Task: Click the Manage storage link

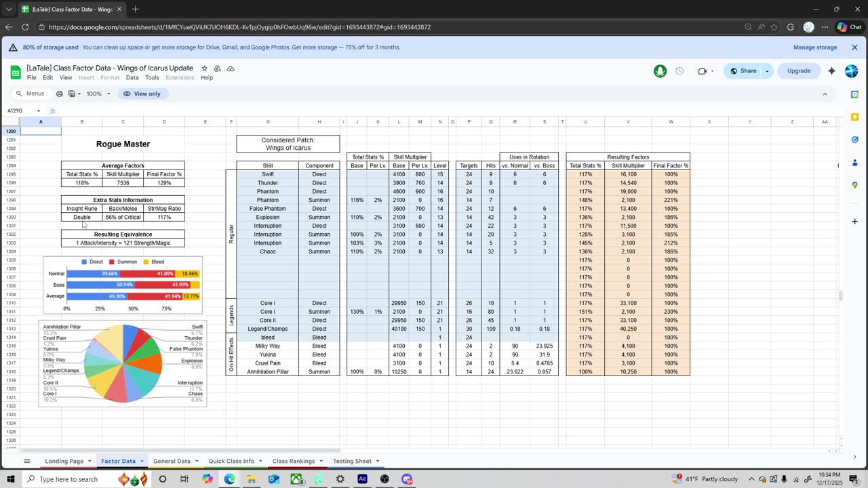Action: click(x=814, y=47)
